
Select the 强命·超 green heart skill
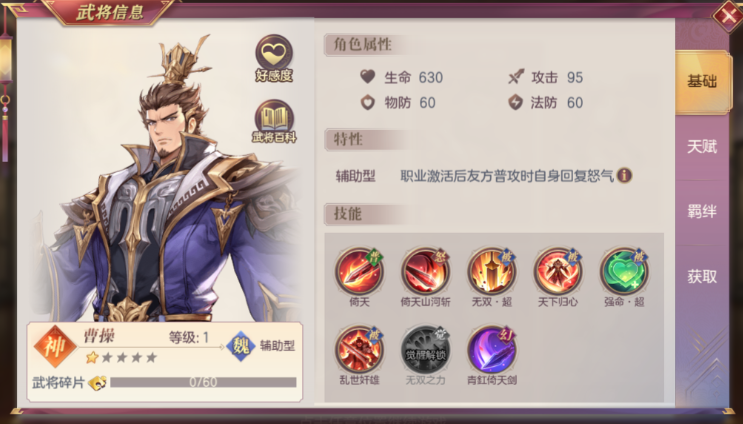click(624, 271)
